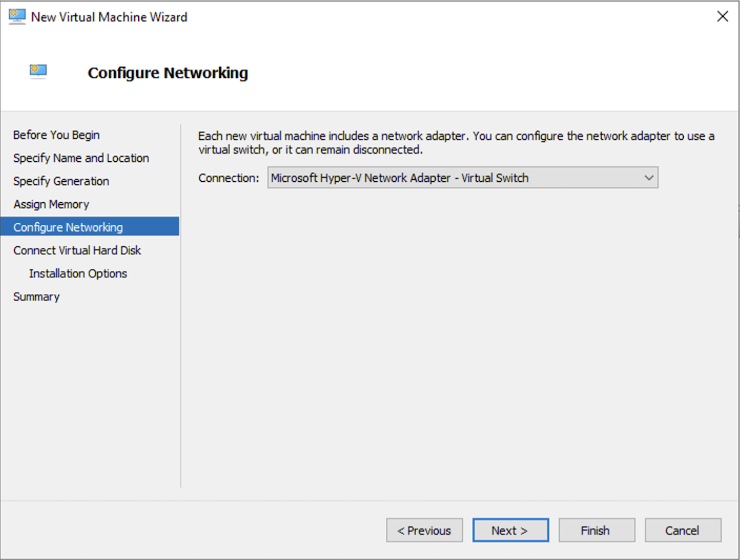Viewport: 740px width, 560px height.
Task: Cancel the wizard
Action: tap(682, 530)
